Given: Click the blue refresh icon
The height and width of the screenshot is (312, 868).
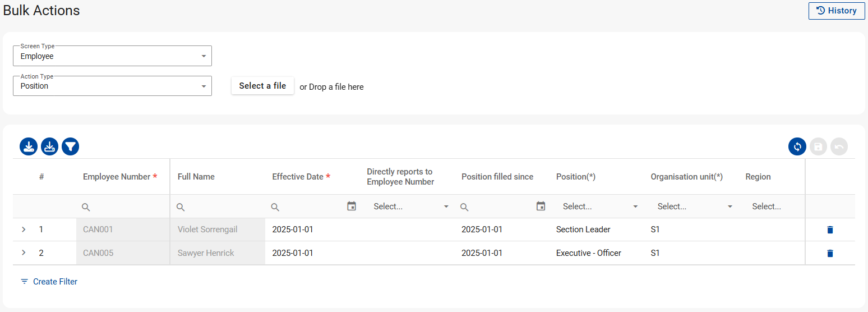Looking at the screenshot, I should pyautogui.click(x=797, y=147).
